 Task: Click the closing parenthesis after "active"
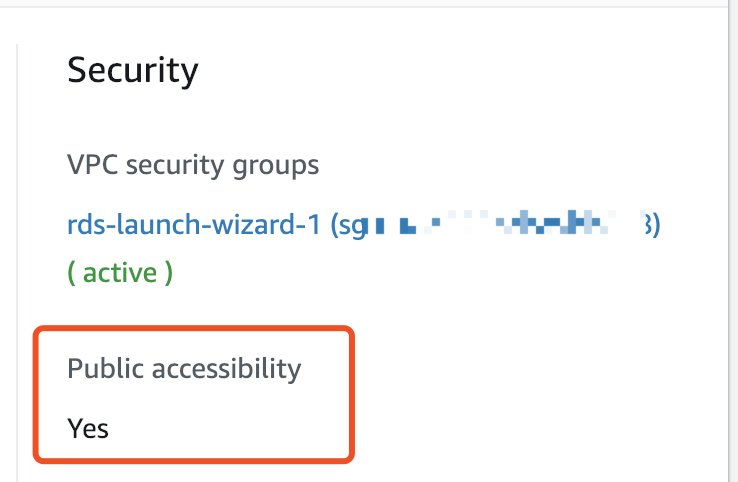pyautogui.click(x=168, y=272)
